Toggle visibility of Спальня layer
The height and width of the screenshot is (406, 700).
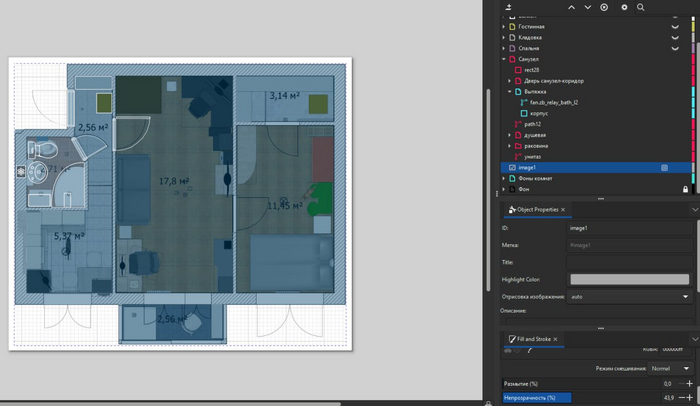676,48
